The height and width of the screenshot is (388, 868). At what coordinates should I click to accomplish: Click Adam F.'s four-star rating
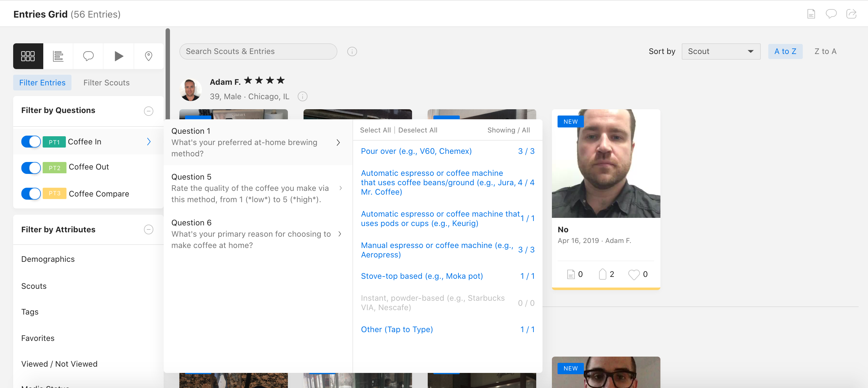coord(264,81)
